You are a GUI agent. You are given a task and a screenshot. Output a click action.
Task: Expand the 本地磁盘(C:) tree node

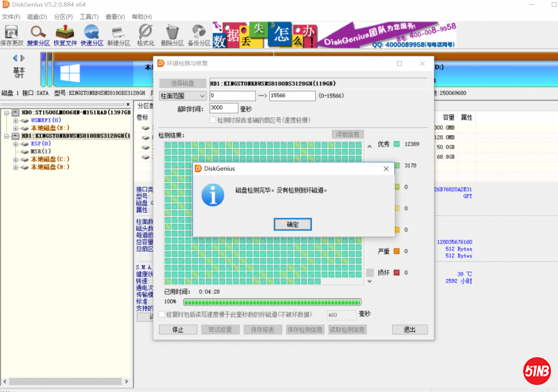point(15,159)
